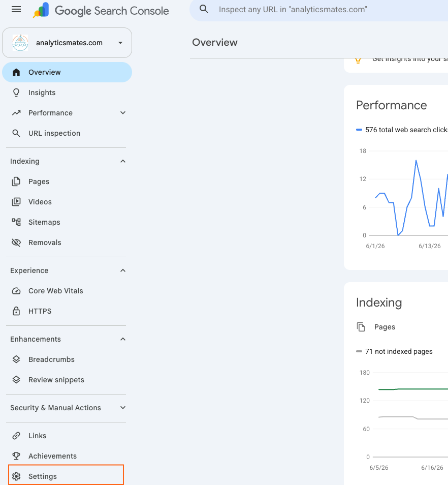The image size is (448, 485).
Task: Open the Core Web Vitals report
Action: click(67, 291)
